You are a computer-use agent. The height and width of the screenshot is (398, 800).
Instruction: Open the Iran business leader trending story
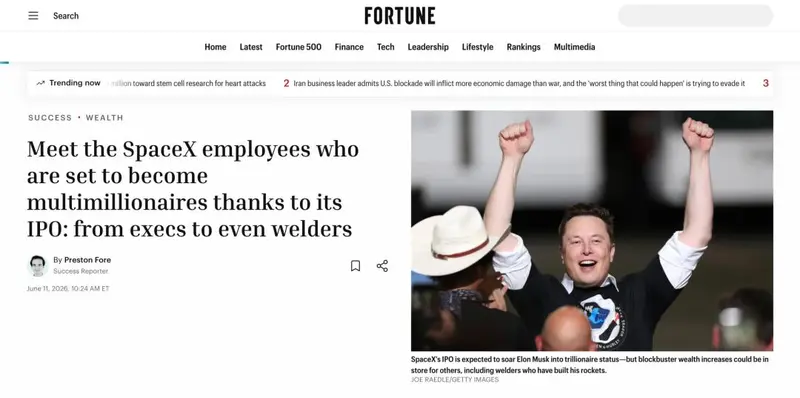[x=519, y=83]
